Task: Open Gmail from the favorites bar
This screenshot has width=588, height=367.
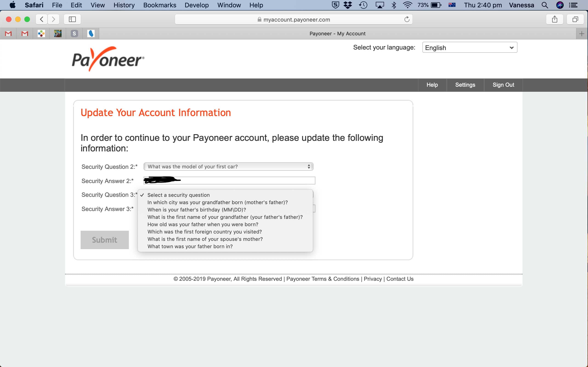Action: point(8,33)
